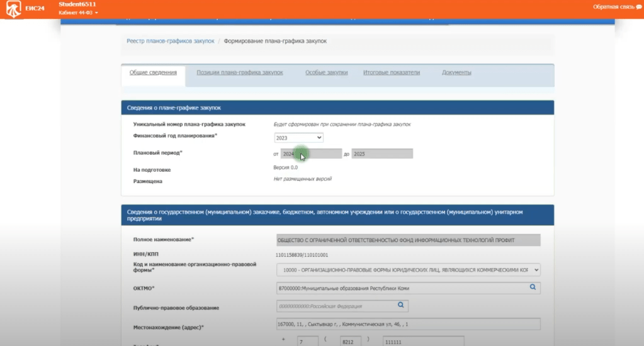
Task: Open the Кабинет 44-ФЗ dropdown
Action: [x=78, y=13]
